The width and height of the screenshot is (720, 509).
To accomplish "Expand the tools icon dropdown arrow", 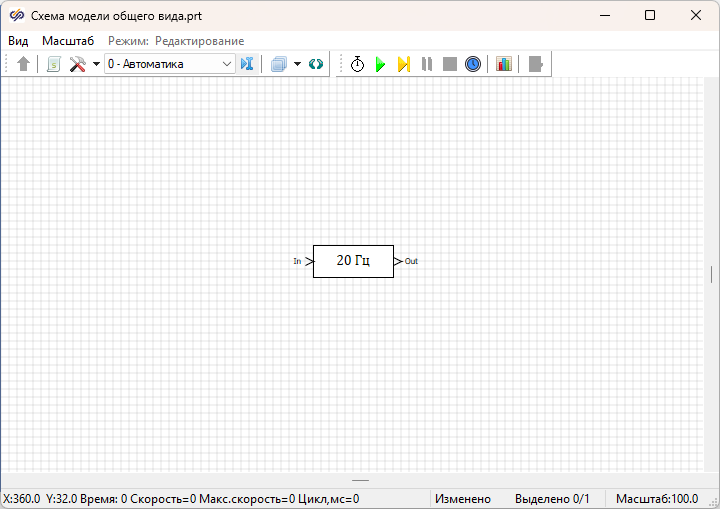I will (96, 64).
